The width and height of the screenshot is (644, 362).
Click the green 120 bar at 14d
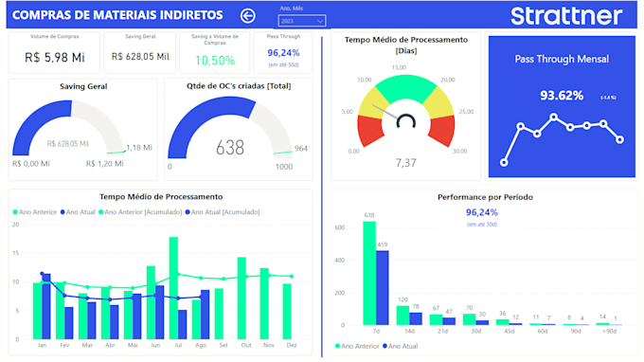pyautogui.click(x=402, y=316)
